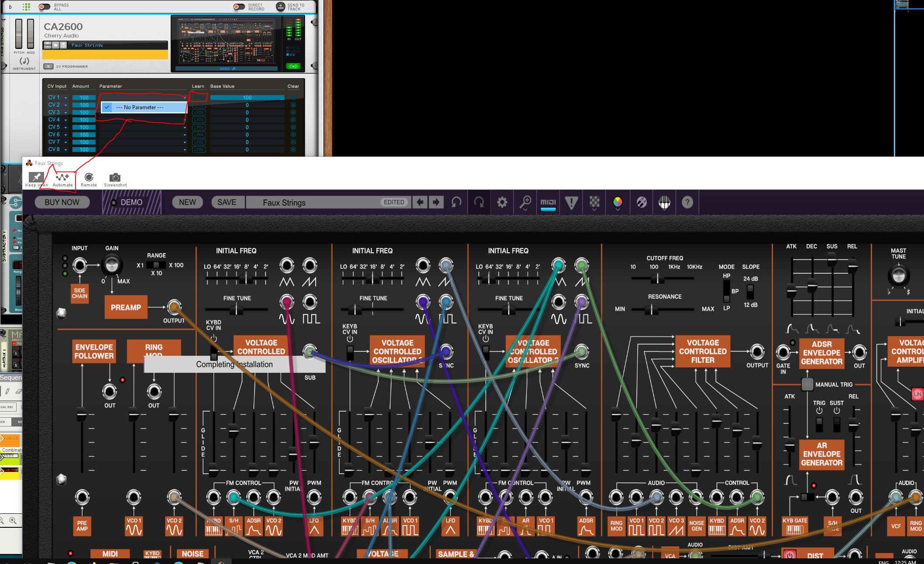Screen dimensions: 924x564
Task: Open the CV 4 input dropdown
Action: [x=58, y=120]
